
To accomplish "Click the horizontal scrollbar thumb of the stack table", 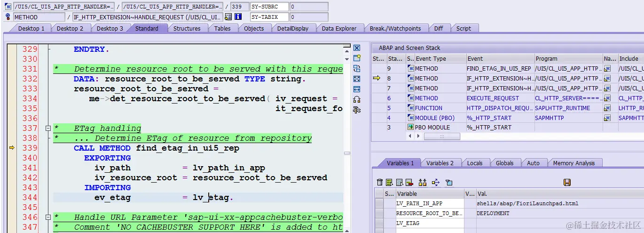I will 442,136.
